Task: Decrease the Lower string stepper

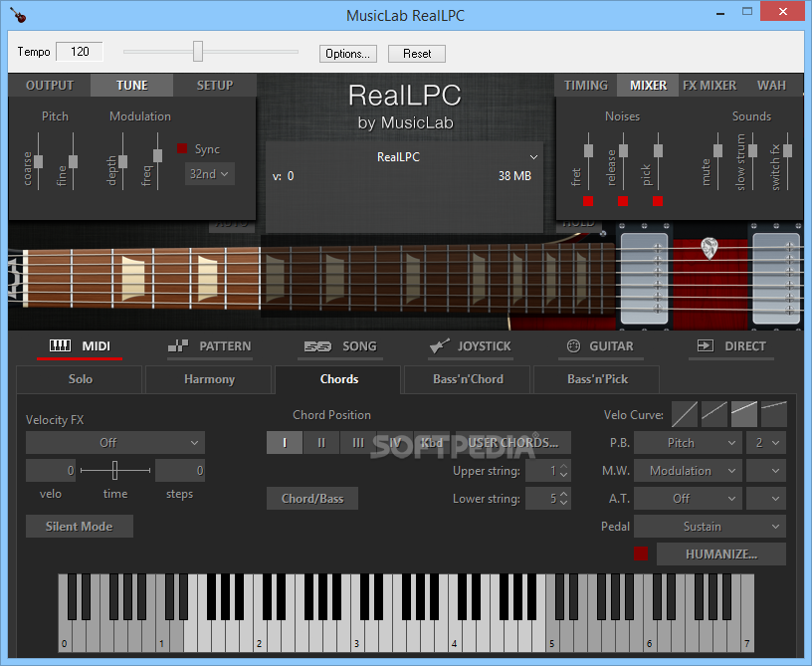Action: [x=564, y=503]
